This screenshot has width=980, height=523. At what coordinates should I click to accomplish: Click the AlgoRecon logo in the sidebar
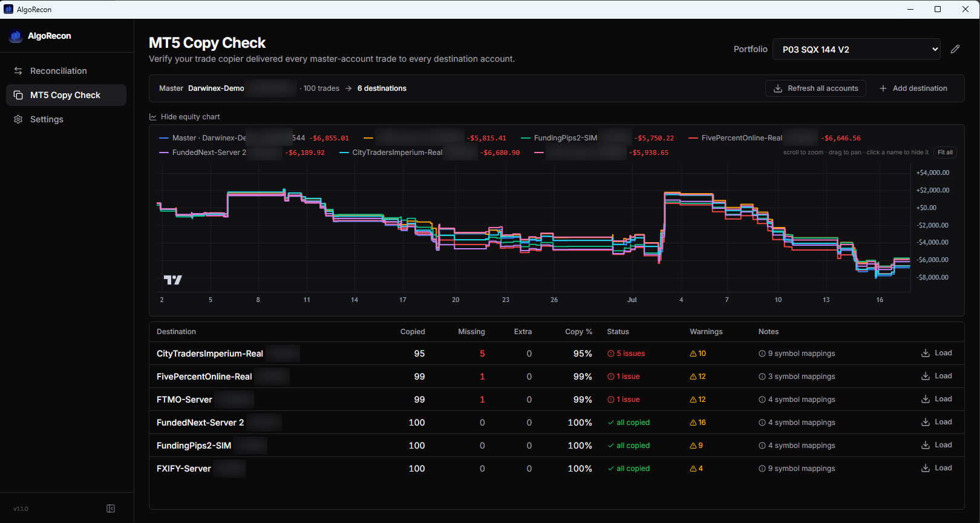[x=16, y=36]
